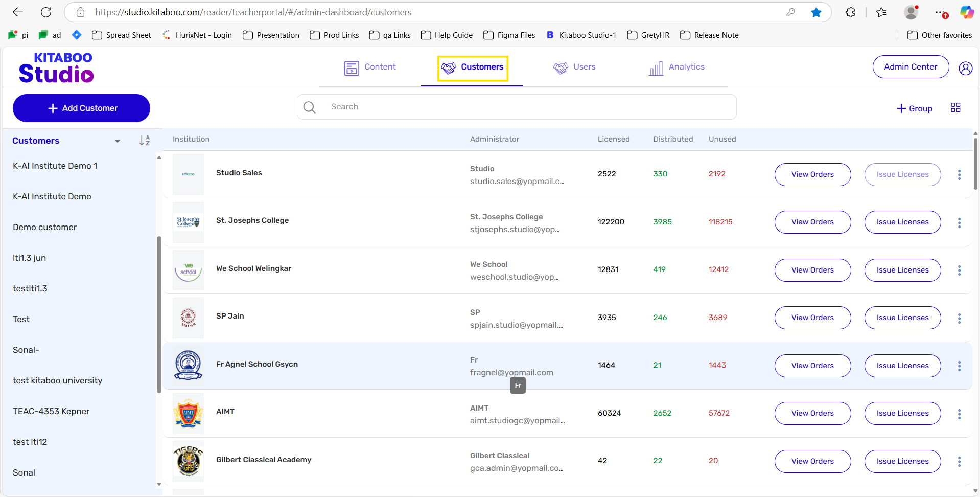Click the Add Customer button
The height and width of the screenshot is (497, 980).
coord(81,108)
